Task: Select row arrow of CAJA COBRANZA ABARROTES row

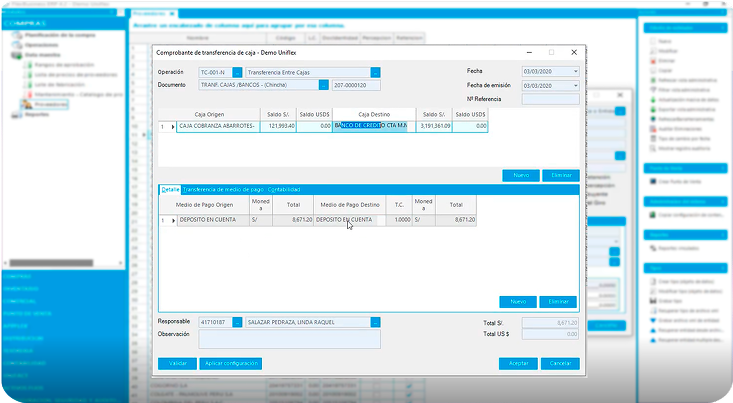Action: click(x=172, y=127)
